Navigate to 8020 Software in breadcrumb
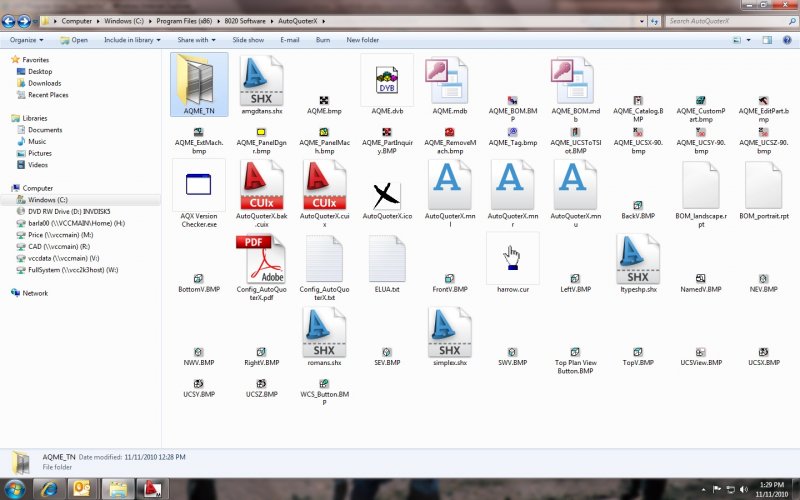Viewport: 800px width, 500px height. [245, 21]
